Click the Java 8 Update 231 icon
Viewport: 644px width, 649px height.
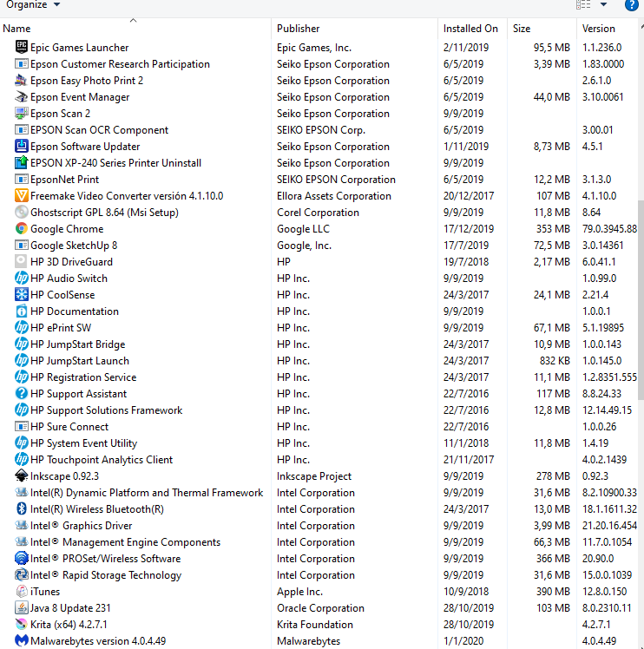(x=21, y=607)
